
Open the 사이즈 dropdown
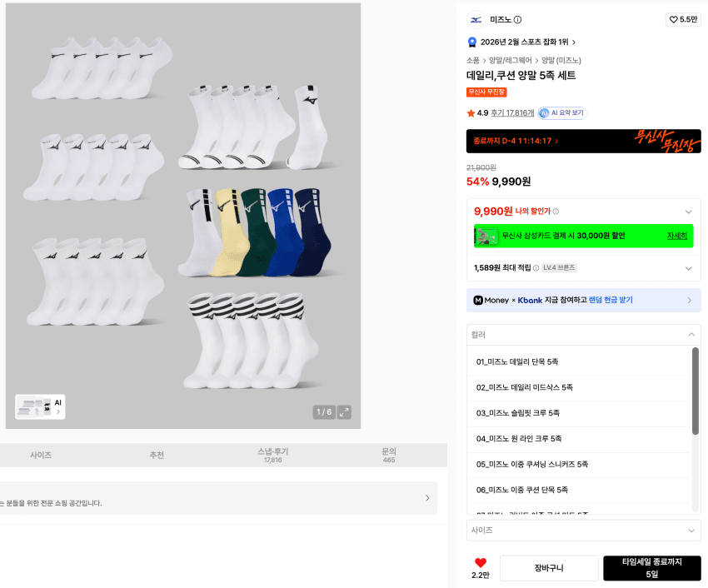(583, 531)
